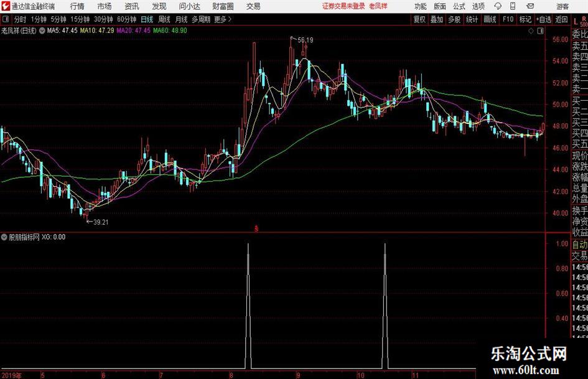Open the 资讯 menu
The width and height of the screenshot is (588, 379).
point(132,6)
